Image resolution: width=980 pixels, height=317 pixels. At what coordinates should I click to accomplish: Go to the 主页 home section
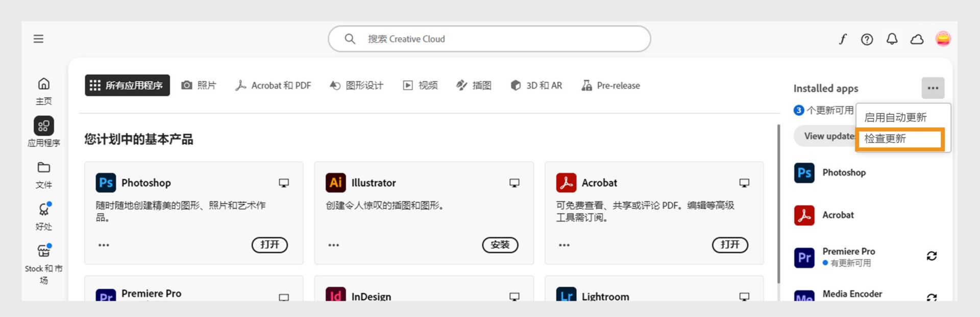pyautogui.click(x=44, y=91)
